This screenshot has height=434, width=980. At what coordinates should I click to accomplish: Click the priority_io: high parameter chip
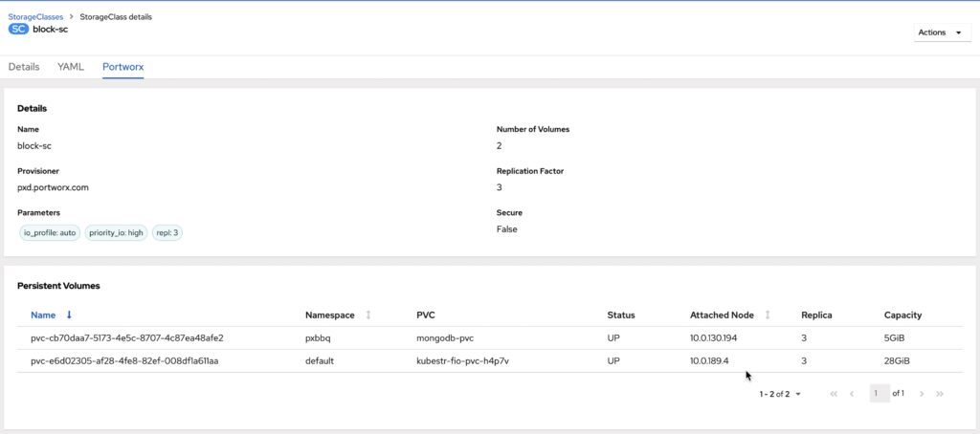(x=116, y=233)
